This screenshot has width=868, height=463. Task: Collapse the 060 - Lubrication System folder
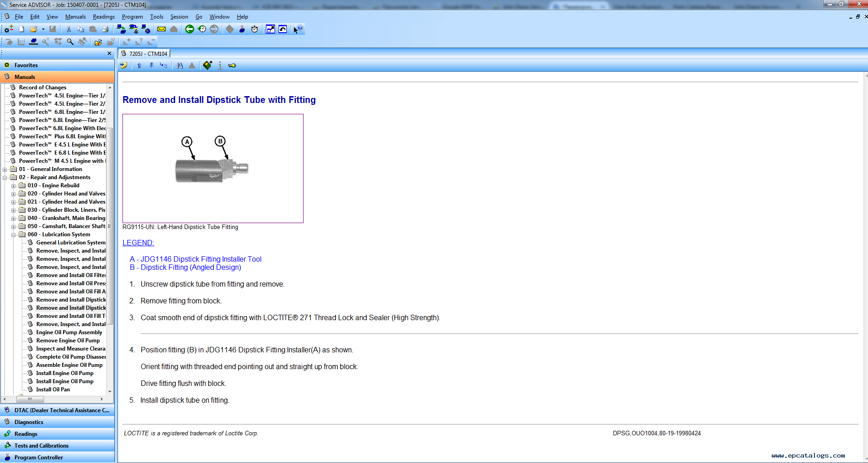[14, 234]
